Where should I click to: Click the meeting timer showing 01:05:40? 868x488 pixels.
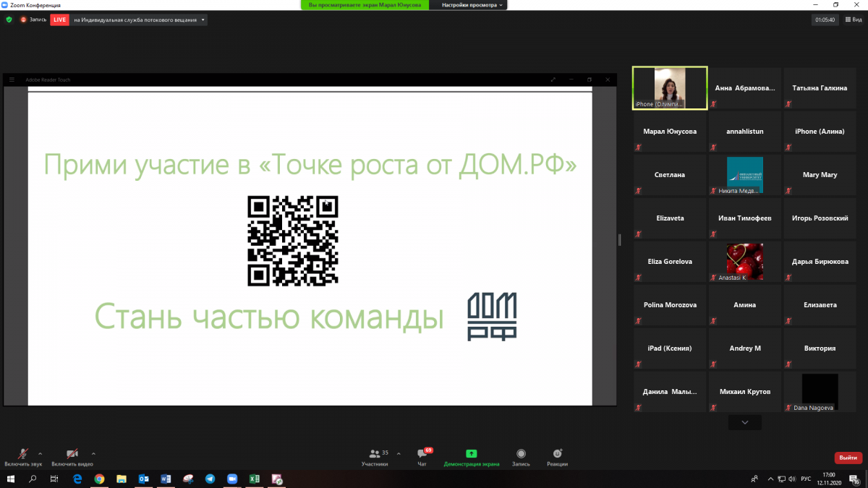pyautogui.click(x=825, y=20)
